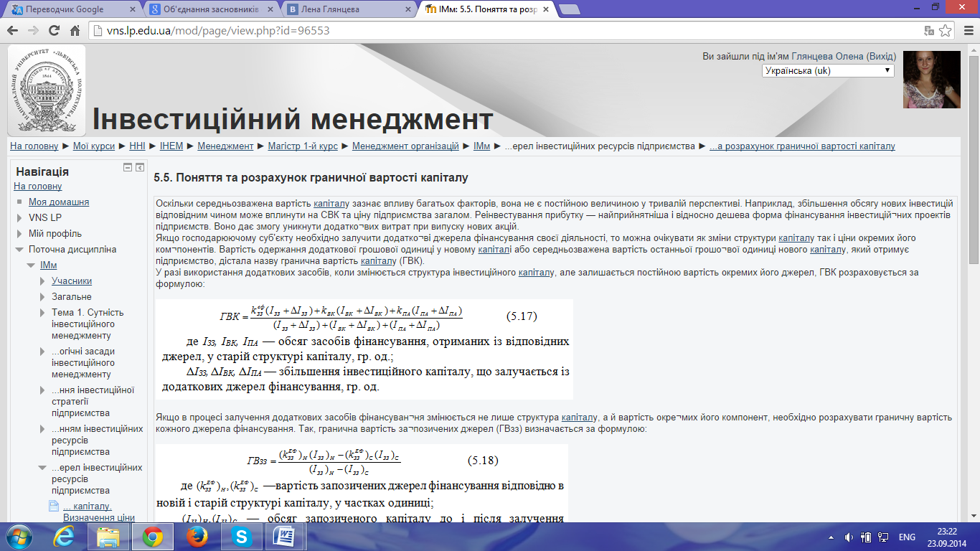Viewport: 980px width, 551px height.
Task: Click the Translate page icon in address bar
Action: pos(930,31)
